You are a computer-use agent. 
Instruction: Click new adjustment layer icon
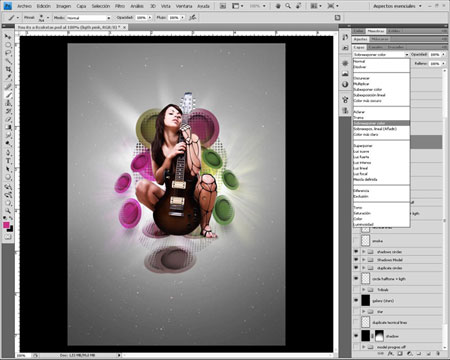(410, 353)
